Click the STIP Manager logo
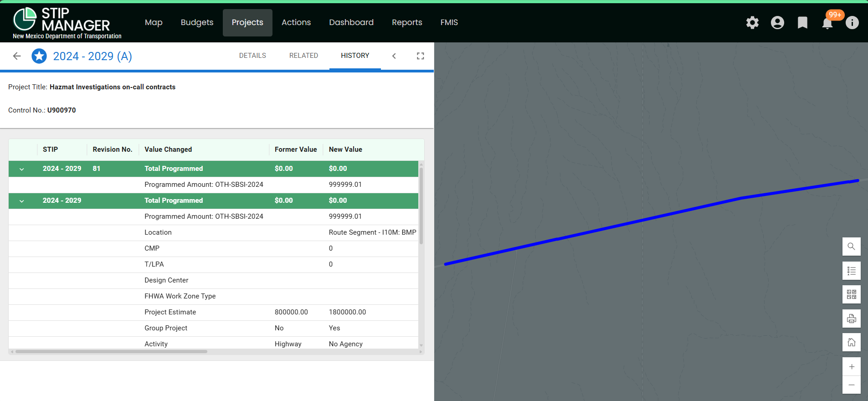This screenshot has height=401, width=868. click(x=67, y=23)
